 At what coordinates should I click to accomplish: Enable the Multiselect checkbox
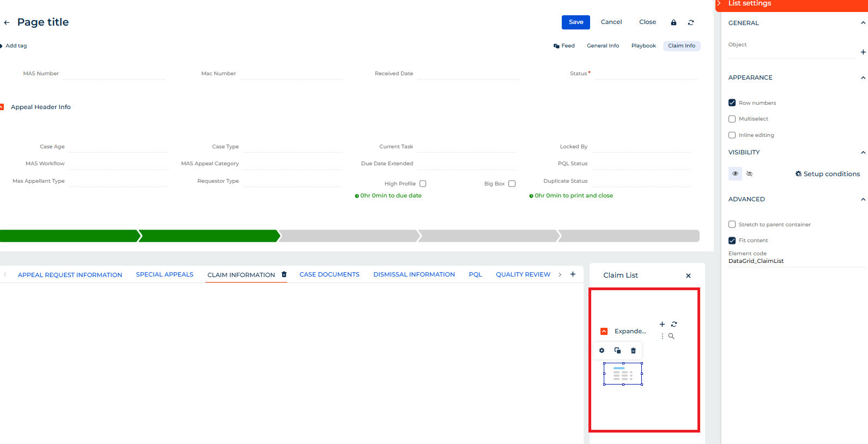[732, 119]
